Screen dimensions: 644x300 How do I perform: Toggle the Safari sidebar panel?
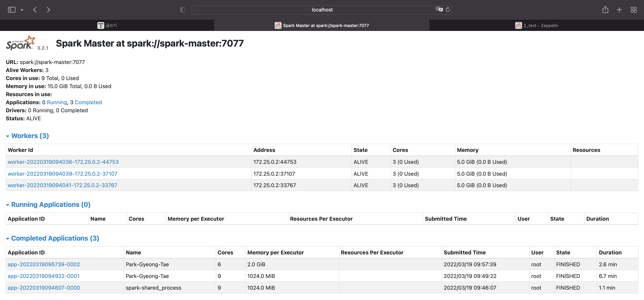click(12, 10)
